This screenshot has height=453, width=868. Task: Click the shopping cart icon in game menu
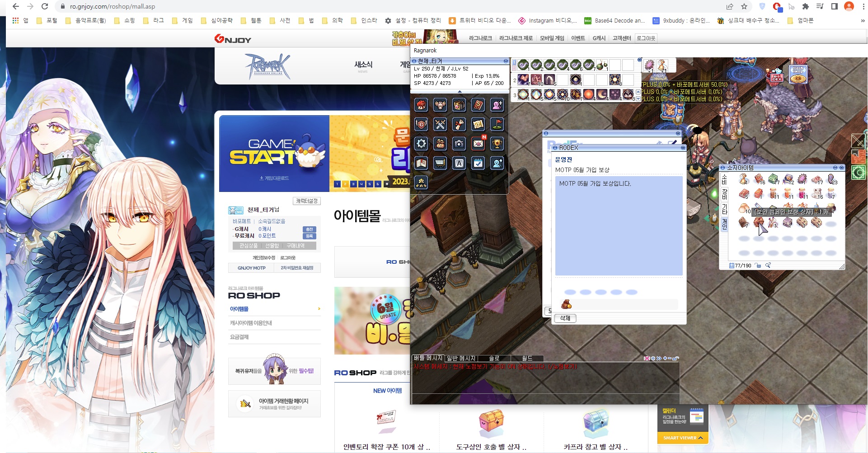440,163
